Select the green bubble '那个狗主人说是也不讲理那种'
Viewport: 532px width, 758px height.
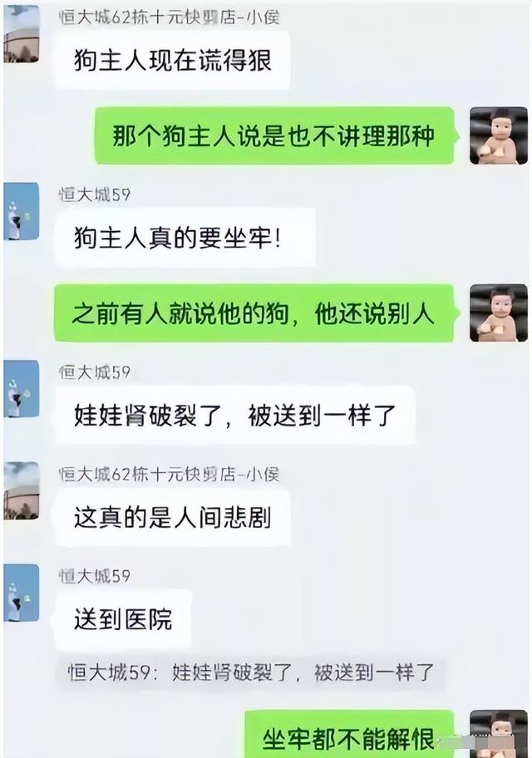tap(275, 135)
